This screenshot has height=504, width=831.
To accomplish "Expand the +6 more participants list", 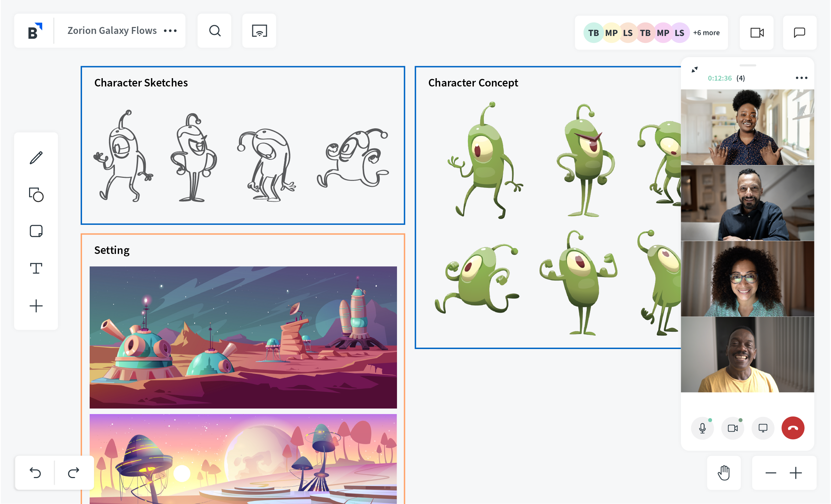I will pyautogui.click(x=706, y=32).
